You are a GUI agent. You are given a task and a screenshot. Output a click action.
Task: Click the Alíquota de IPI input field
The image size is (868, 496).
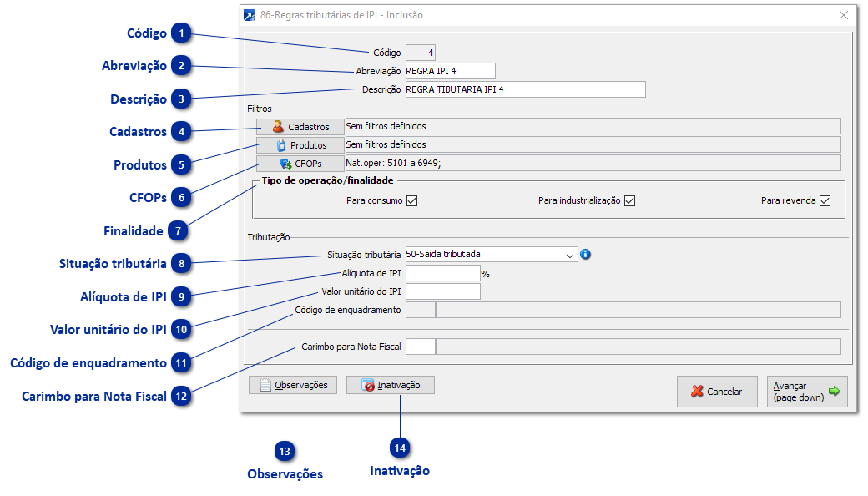pos(443,273)
